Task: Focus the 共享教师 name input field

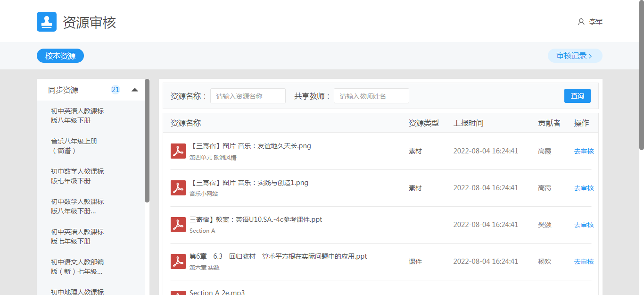Action: click(371, 96)
